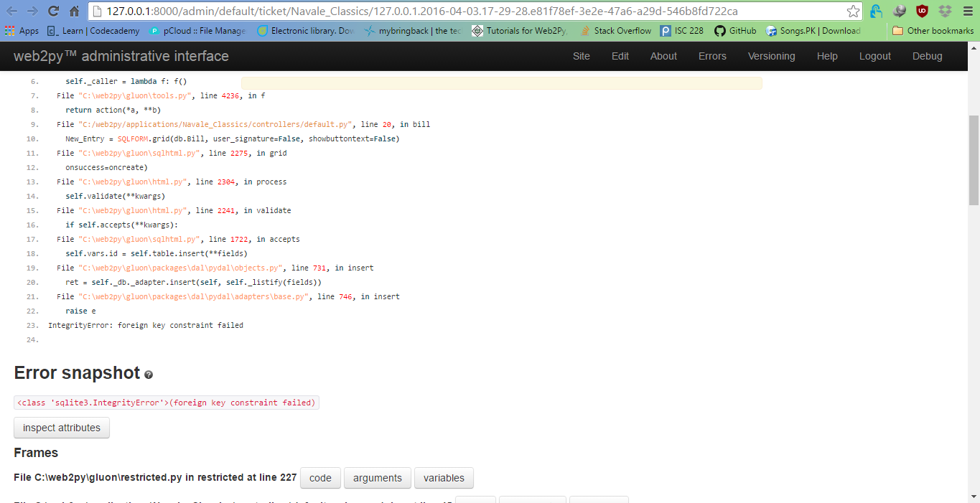Click the Dropbox extension icon
The height and width of the screenshot is (503, 980).
[945, 11]
